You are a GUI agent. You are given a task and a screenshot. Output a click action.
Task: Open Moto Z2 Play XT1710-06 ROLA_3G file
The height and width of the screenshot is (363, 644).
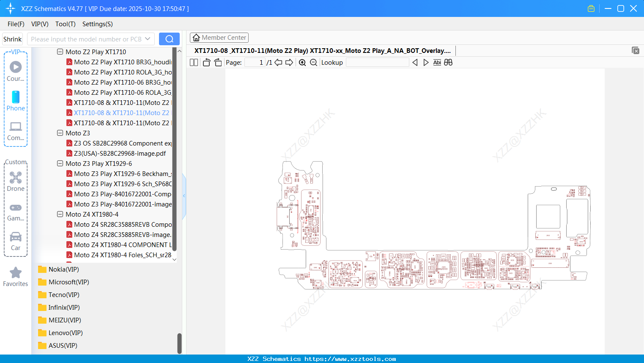click(119, 92)
